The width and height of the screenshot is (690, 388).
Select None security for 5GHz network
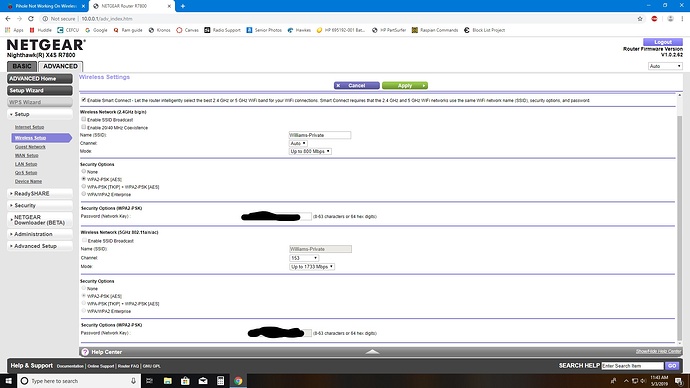pyautogui.click(x=84, y=288)
